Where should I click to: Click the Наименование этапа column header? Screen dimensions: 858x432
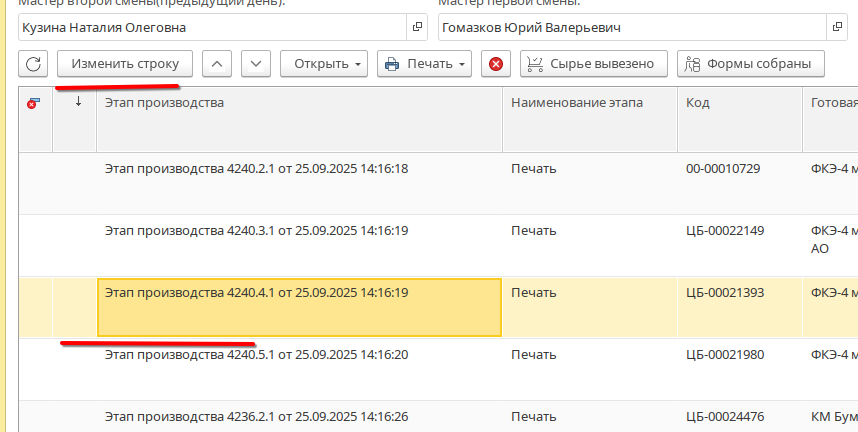589,103
